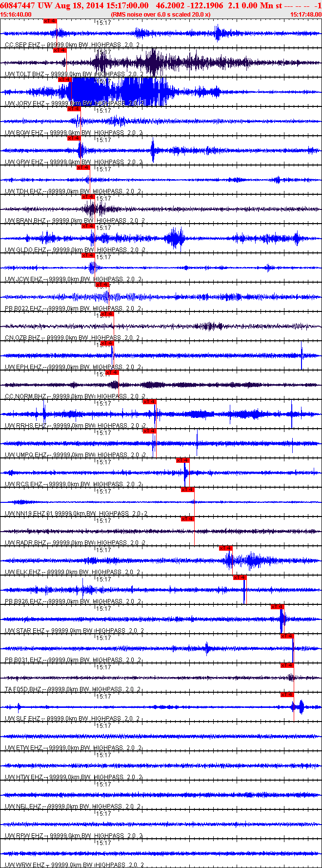Screen dimensions: 322x868
Task: Select the UW.EPH.EHZ station label
Action: (23, 367)
